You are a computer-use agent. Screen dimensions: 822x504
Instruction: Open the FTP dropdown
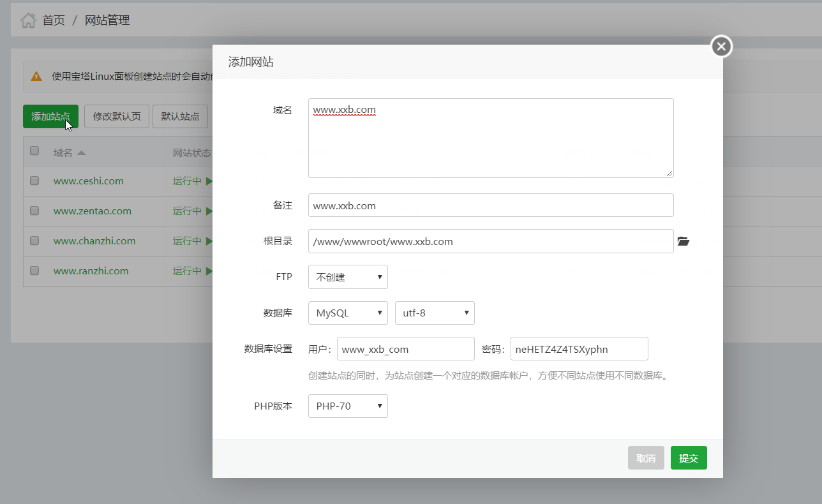(348, 277)
